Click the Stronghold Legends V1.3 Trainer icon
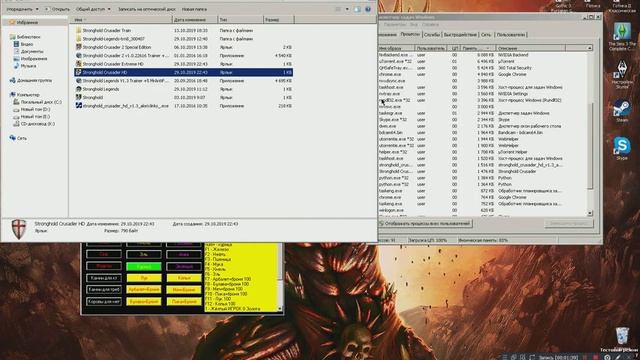Image resolution: width=640 pixels, height=360 pixels. (x=78, y=81)
